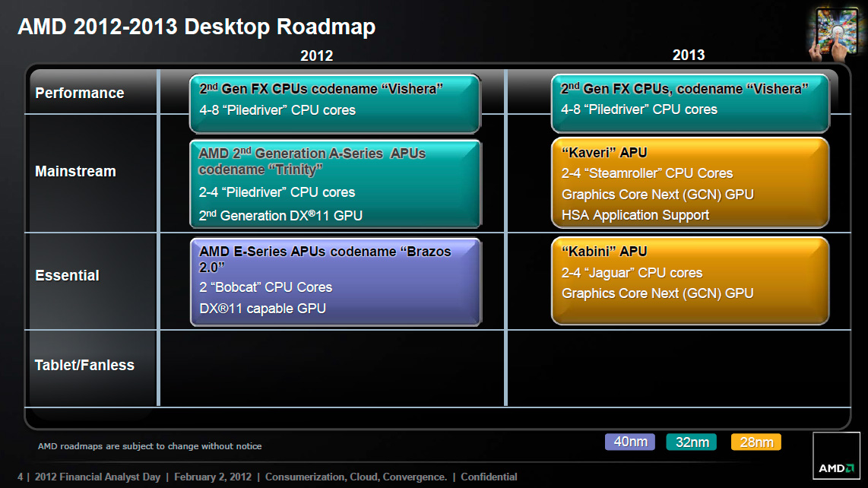Click the AMD 2012-2013 Desktop Roadmap title
868x488 pixels.
197,27
